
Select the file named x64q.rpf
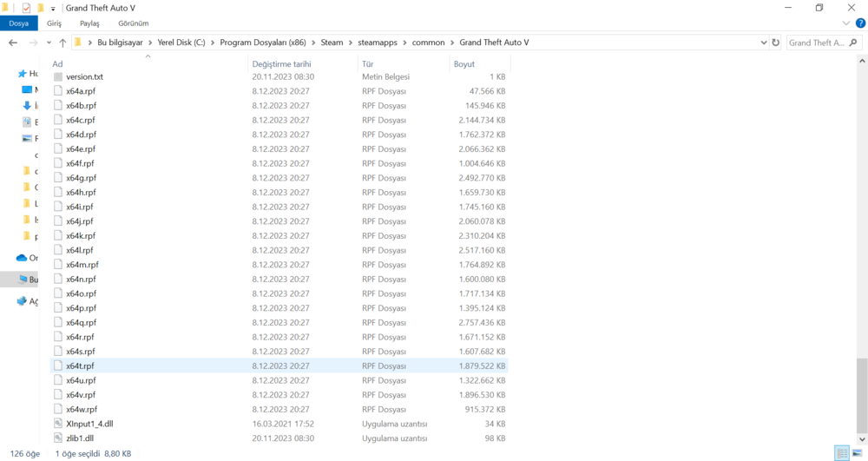tap(81, 322)
